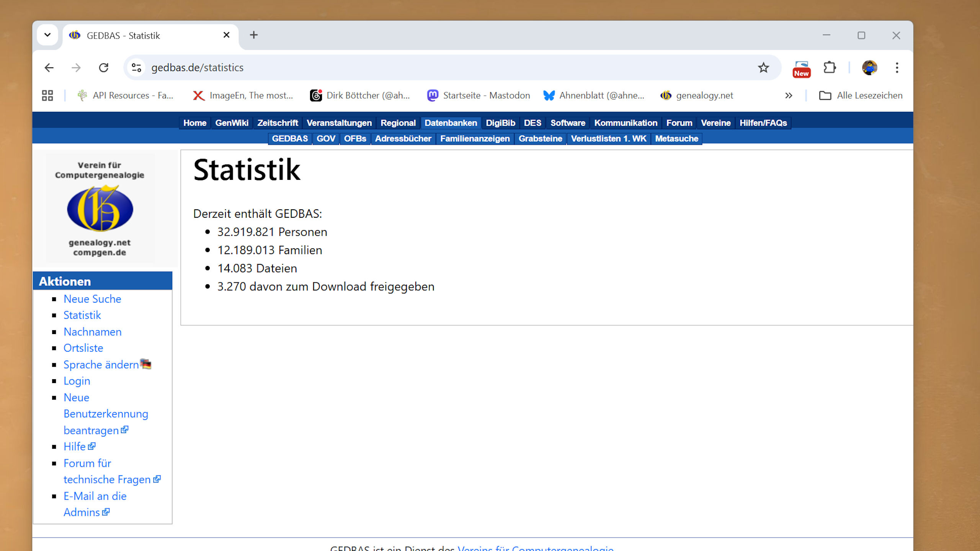Bookmark this page with the star icon
The height and width of the screenshot is (551, 980).
point(763,68)
